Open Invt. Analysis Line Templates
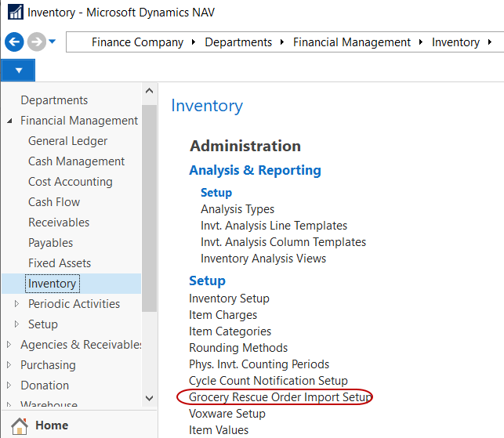 274,226
